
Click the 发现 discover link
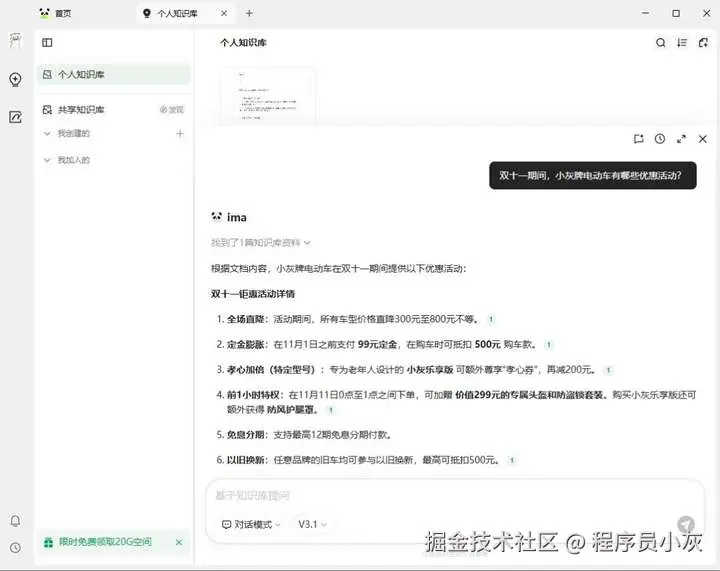pos(172,109)
